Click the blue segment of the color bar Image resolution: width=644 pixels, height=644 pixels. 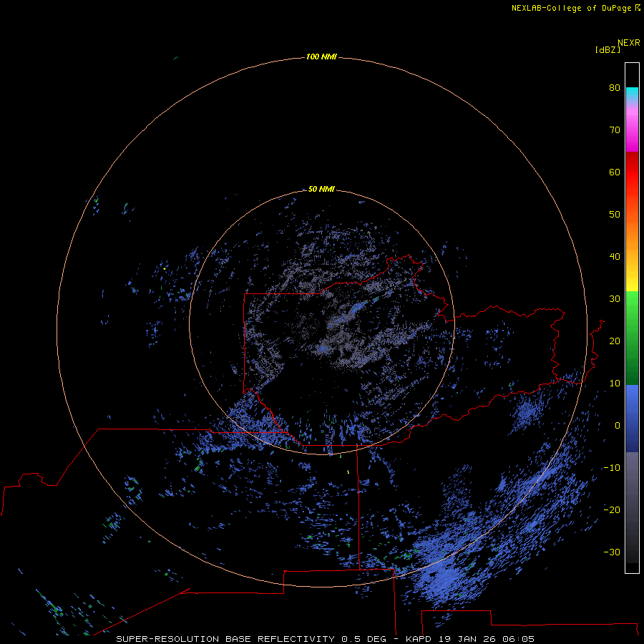[x=632, y=419]
